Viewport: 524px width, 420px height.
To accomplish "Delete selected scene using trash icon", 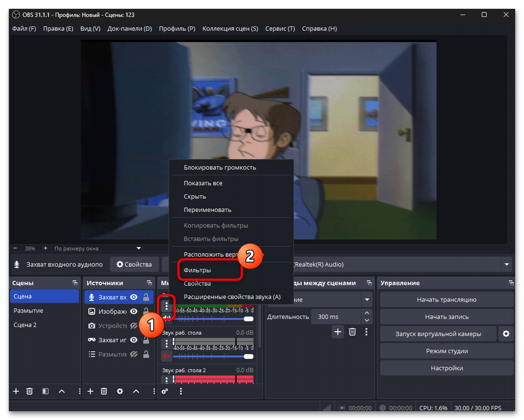I will click(x=30, y=391).
